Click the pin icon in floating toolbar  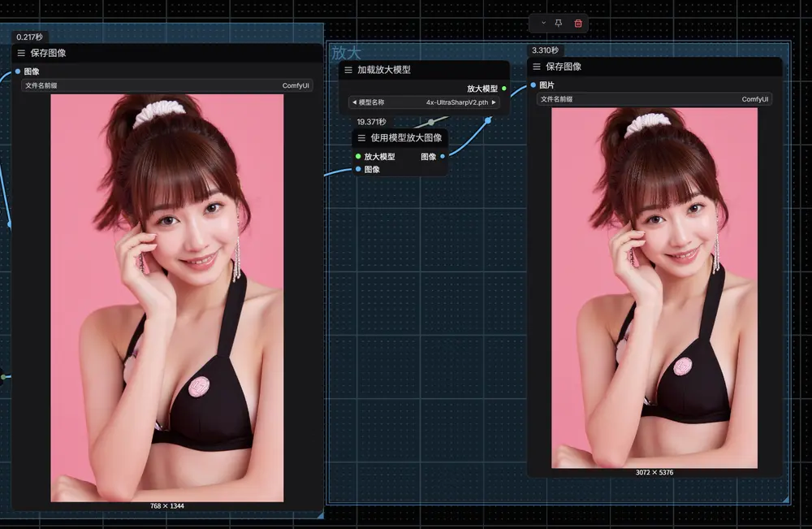[559, 24]
